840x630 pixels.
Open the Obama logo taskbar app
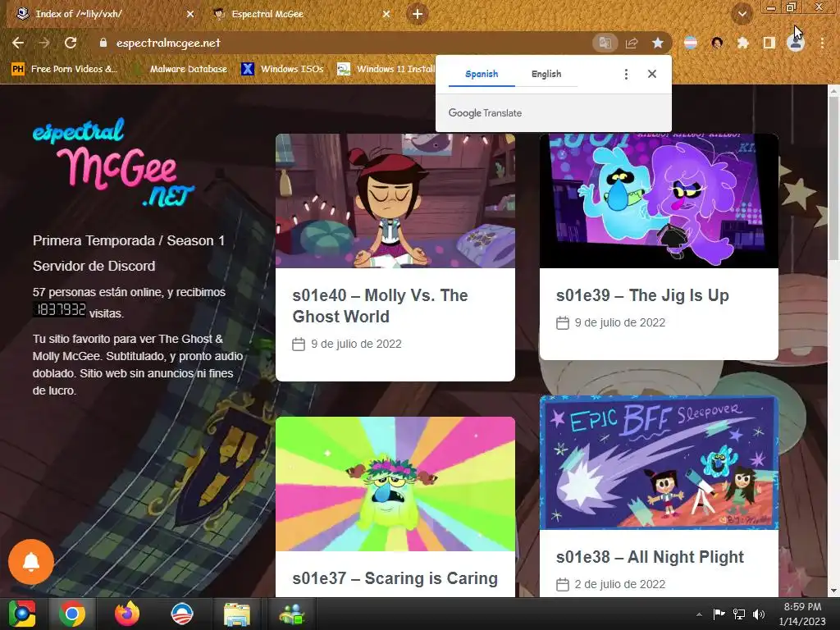(182, 614)
